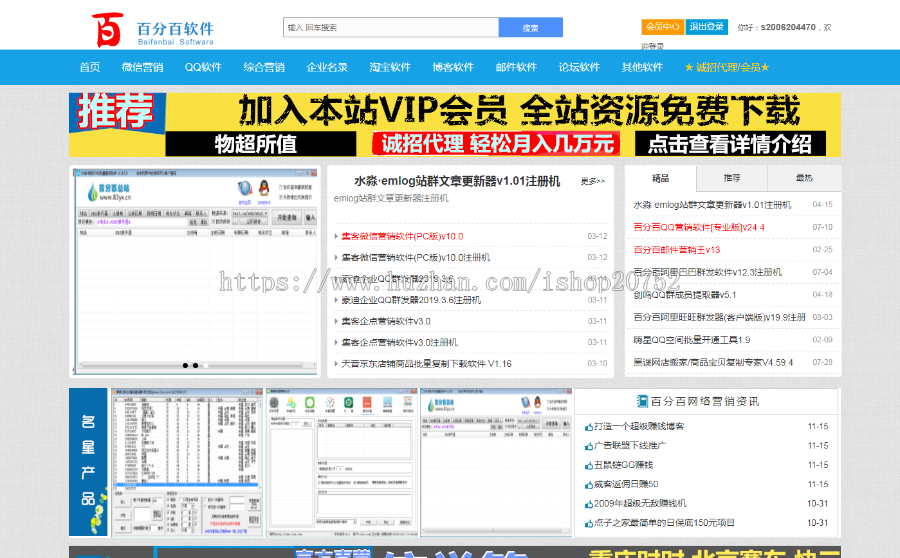Open 豪迪企业QQ群发器2019.3.6注册机 link
This screenshot has width=900, height=558.
(411, 300)
